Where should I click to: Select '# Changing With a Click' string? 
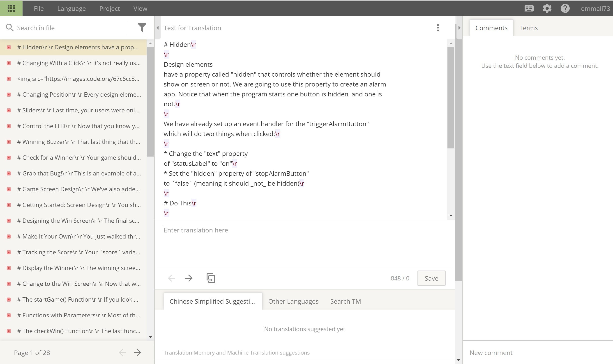click(x=73, y=63)
